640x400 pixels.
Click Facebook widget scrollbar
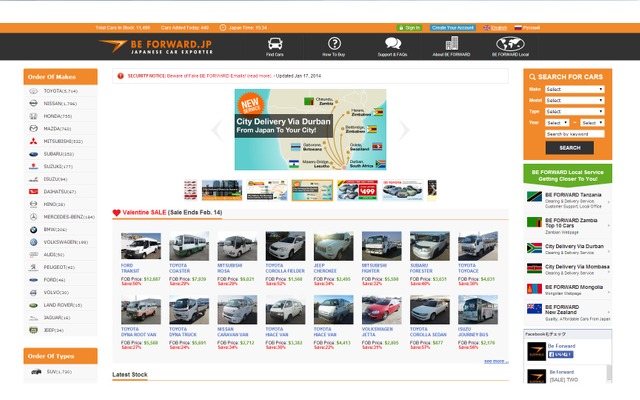pyautogui.click(x=609, y=371)
